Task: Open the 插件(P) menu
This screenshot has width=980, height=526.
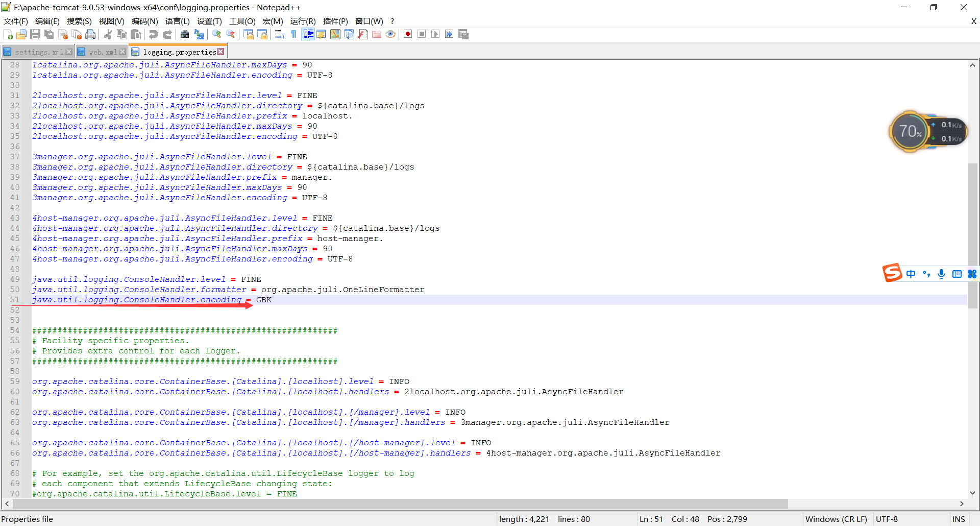Action: click(x=335, y=21)
